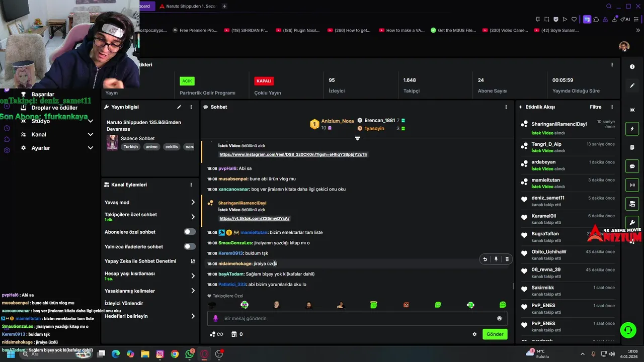This screenshot has height=362, width=644.
Task: Click the green wrench icon in the right sidebar
Action: tap(632, 222)
